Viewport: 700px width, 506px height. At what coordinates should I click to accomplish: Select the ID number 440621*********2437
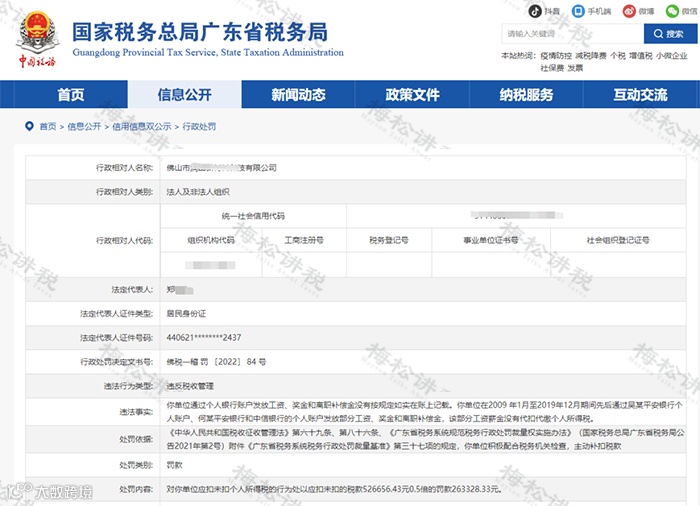point(204,338)
